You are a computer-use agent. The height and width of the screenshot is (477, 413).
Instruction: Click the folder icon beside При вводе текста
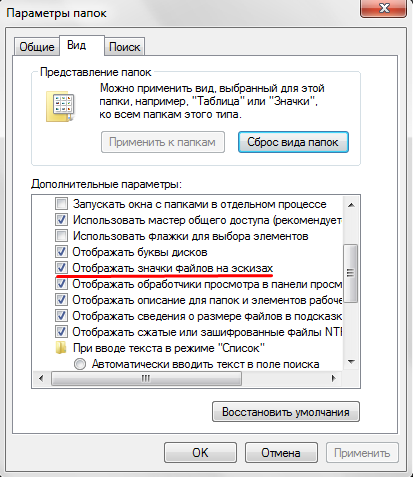(61, 348)
